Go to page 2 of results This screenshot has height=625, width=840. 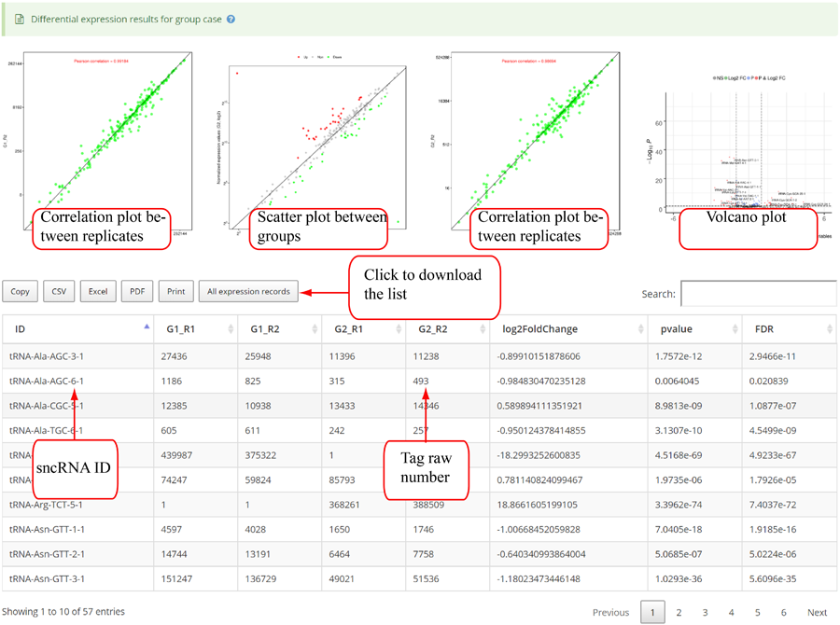(679, 612)
